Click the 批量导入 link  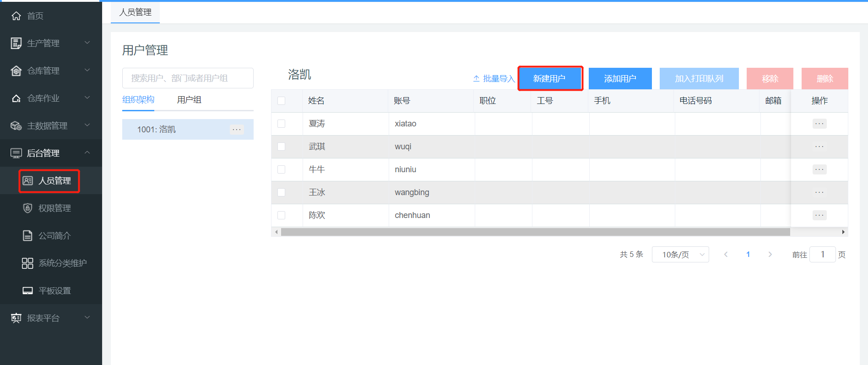pos(494,79)
